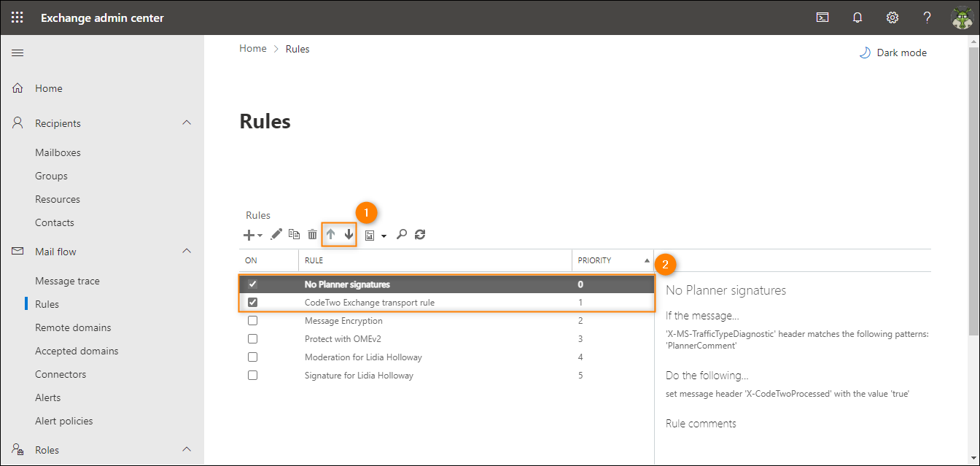Expand the Roles section

187,449
